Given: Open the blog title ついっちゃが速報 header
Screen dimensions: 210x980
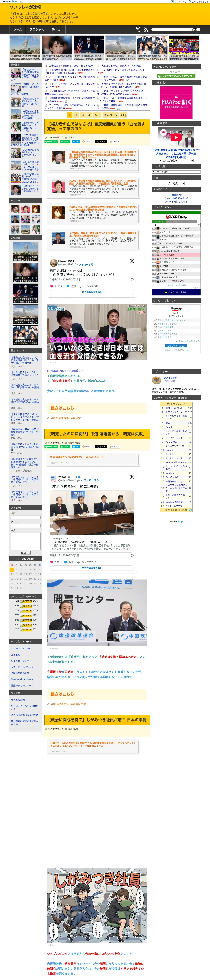Looking at the screenshot, I should (x=25, y=7).
